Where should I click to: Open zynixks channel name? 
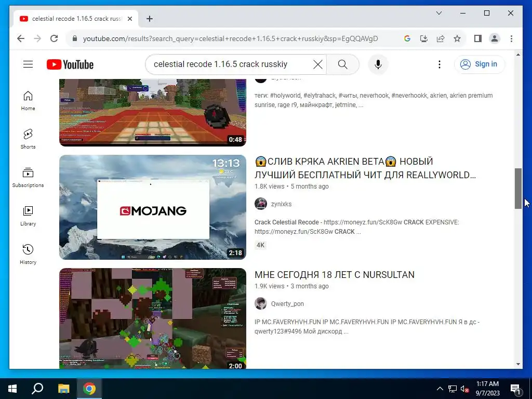pos(281,204)
